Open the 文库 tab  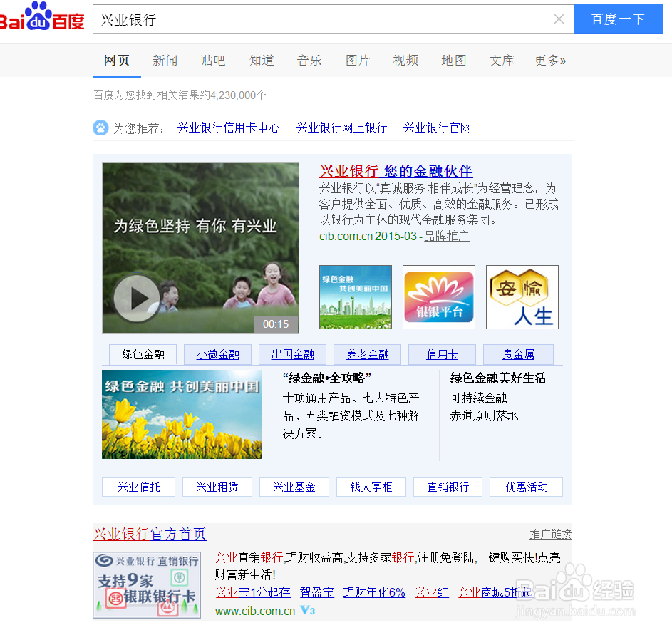point(502,61)
